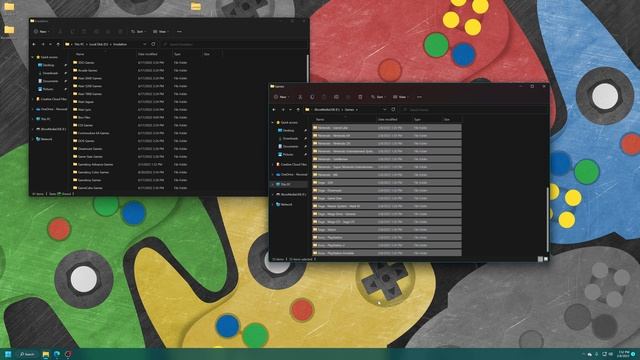Open See more (...) in Games window toolbar
This screenshot has width=640, height=360.
pyautogui.click(x=419, y=97)
